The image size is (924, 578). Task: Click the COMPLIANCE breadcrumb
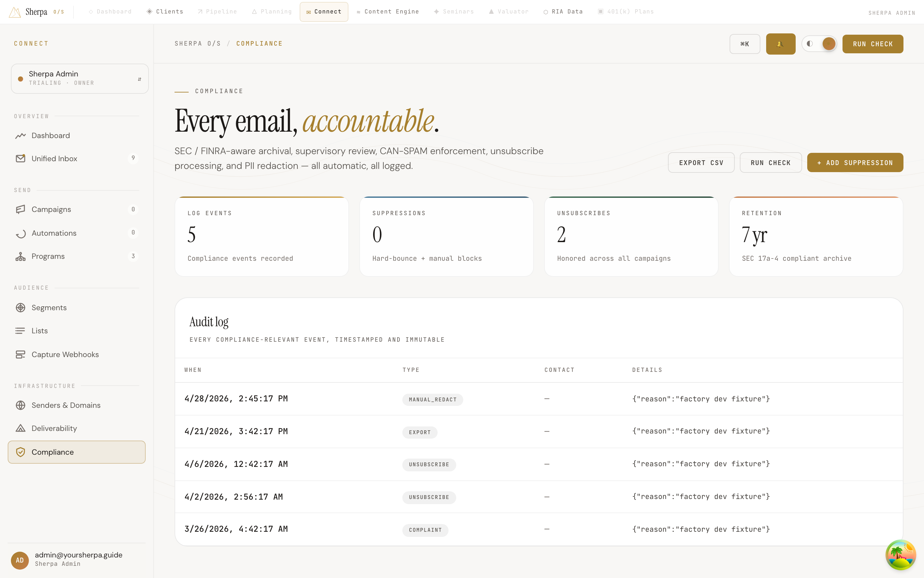click(x=259, y=44)
